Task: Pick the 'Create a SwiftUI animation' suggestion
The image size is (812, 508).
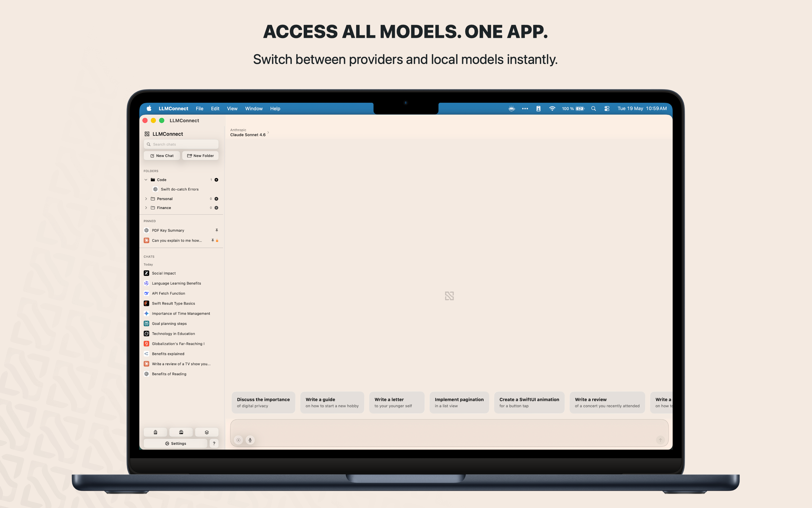Action: click(529, 402)
